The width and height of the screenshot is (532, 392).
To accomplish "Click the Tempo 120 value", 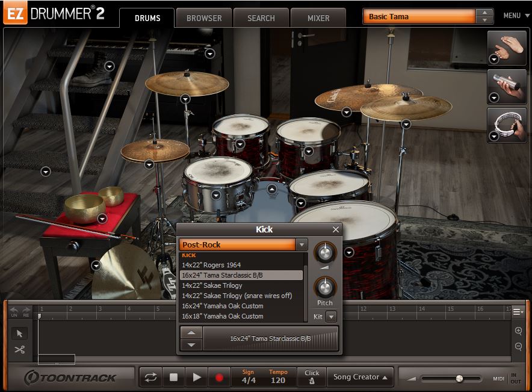I will pos(278,381).
